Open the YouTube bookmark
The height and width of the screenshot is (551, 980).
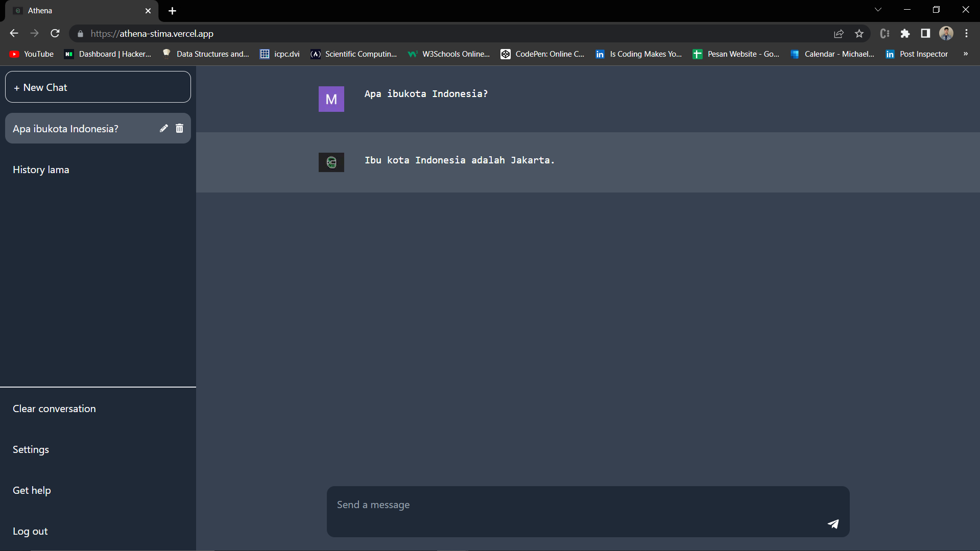(31, 54)
